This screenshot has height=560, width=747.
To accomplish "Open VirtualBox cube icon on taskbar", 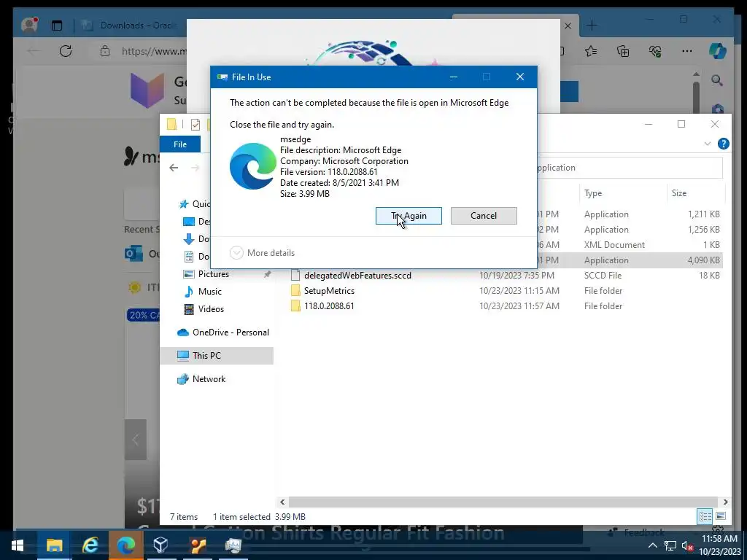I will [161, 545].
